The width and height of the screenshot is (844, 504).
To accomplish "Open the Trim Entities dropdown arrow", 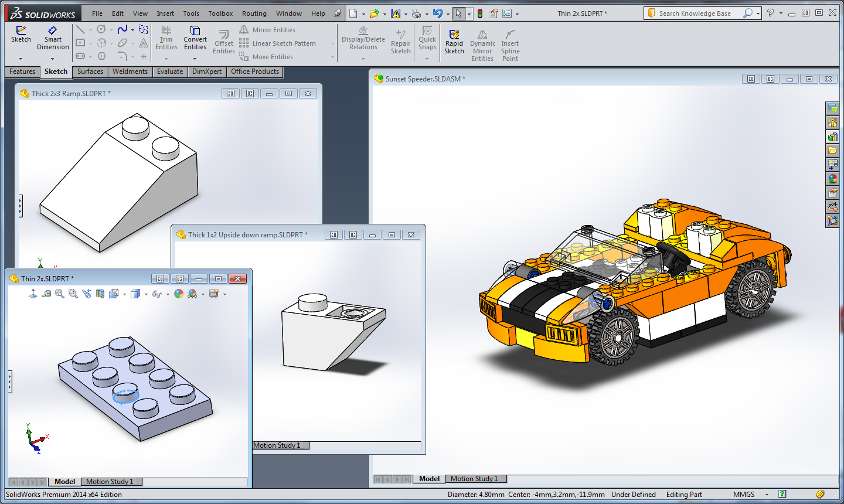I will pyautogui.click(x=166, y=59).
